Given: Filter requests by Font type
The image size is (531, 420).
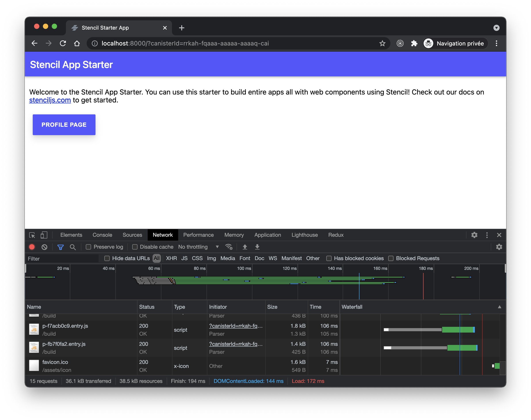Looking at the screenshot, I should [x=244, y=258].
